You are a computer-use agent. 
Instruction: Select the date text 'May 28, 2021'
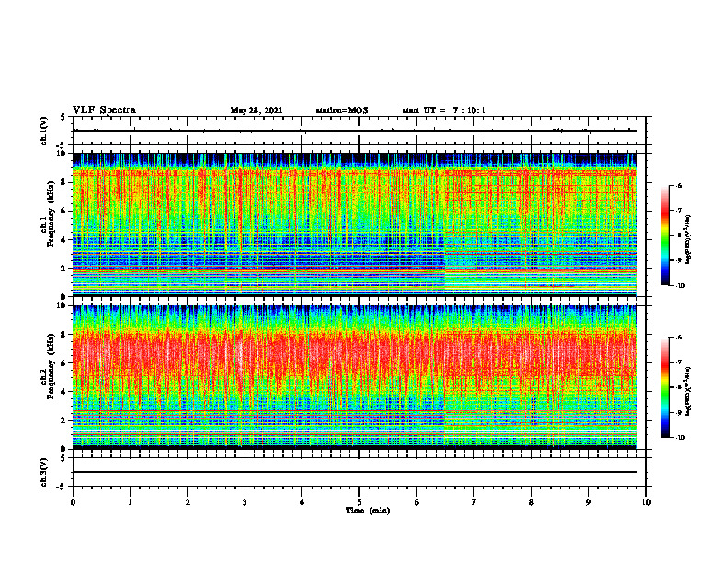(256, 110)
